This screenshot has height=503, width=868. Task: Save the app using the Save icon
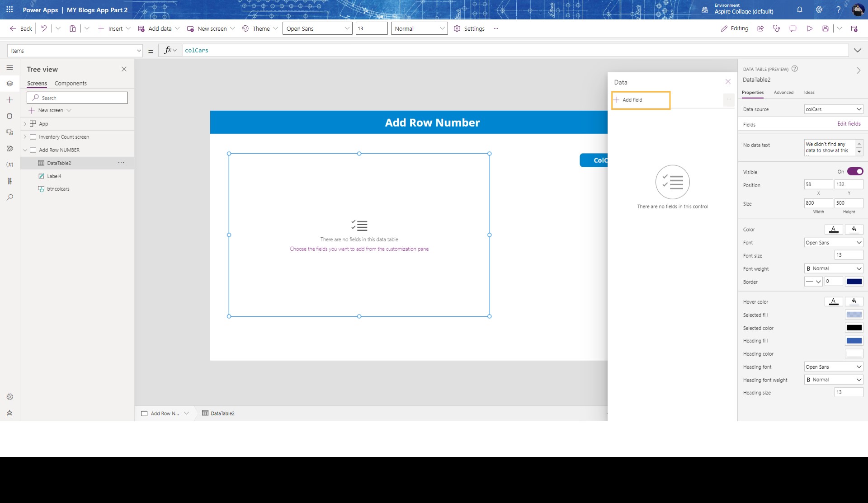pos(826,28)
